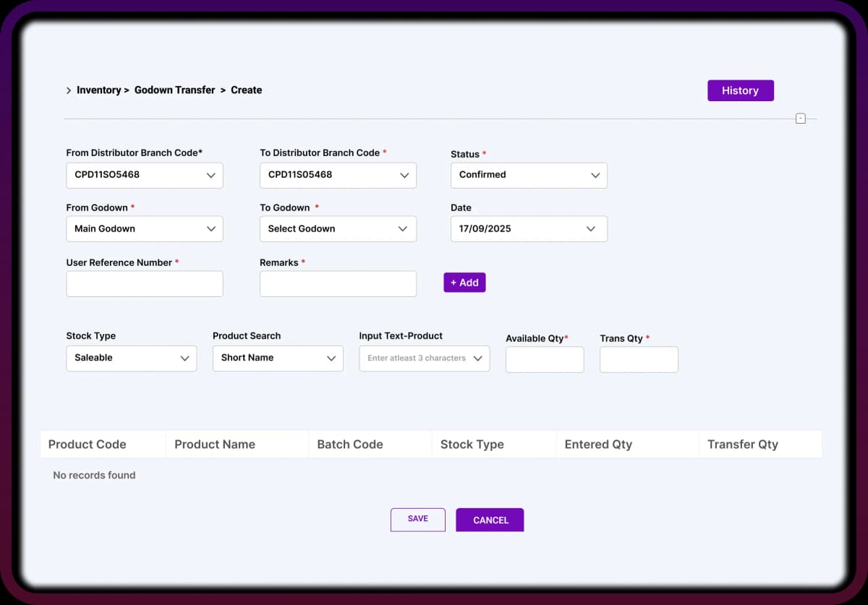Open the Date picker showing 17/09/2025
Screen dimensions: 868x605
pos(528,228)
